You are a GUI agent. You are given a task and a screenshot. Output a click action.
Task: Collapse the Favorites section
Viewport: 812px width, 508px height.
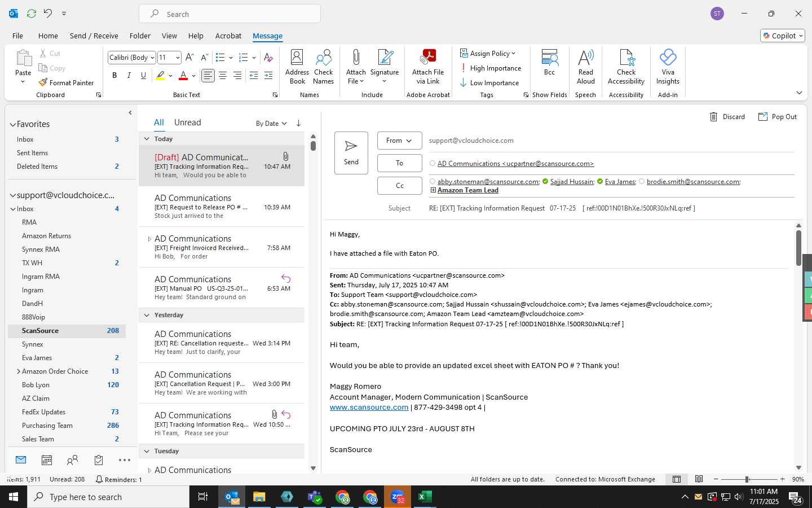point(12,124)
